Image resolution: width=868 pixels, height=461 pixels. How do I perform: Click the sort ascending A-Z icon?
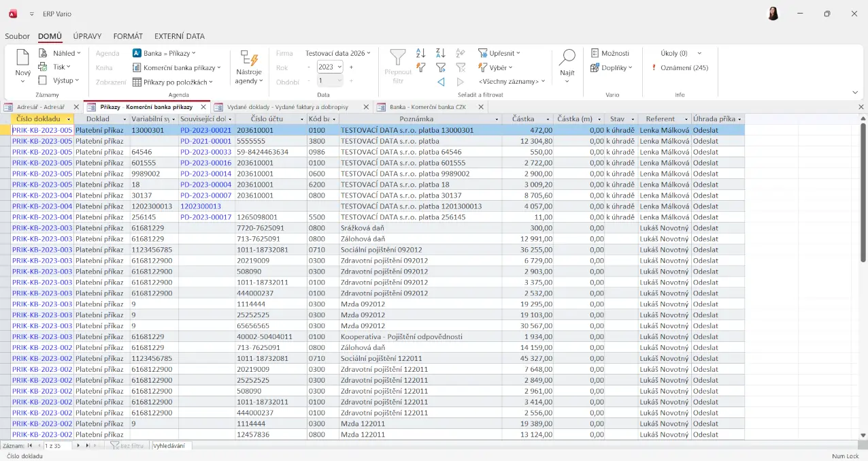tap(420, 53)
